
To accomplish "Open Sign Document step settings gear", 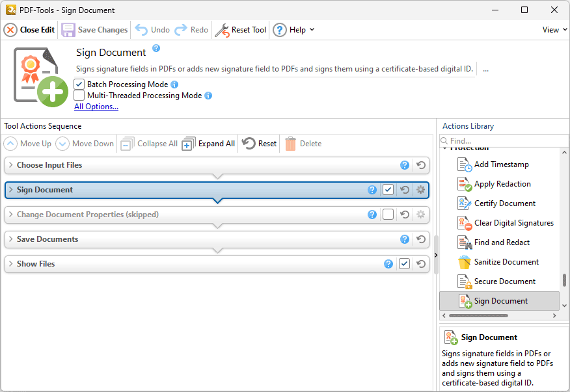I will pos(420,190).
